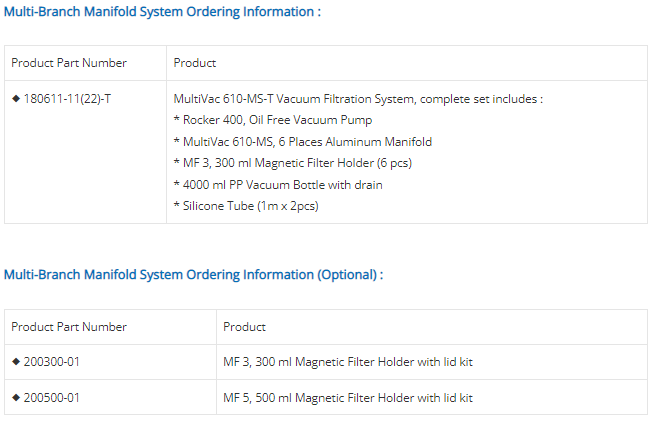Select part number 200300-01

[52, 361]
